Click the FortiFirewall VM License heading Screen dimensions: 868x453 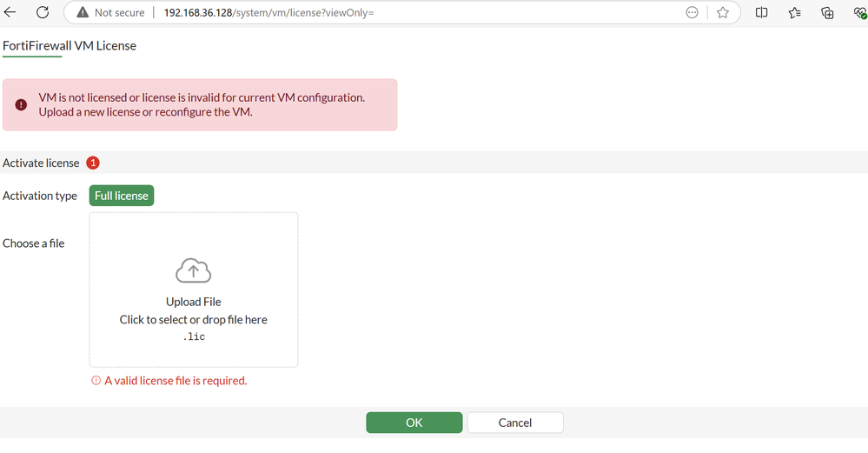coord(70,45)
